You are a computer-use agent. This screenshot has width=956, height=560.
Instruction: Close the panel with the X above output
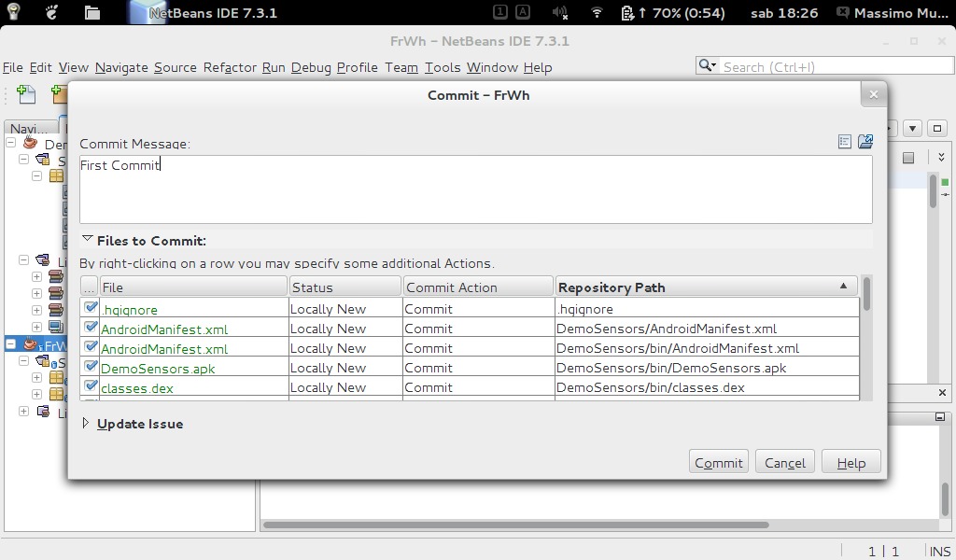tap(942, 392)
